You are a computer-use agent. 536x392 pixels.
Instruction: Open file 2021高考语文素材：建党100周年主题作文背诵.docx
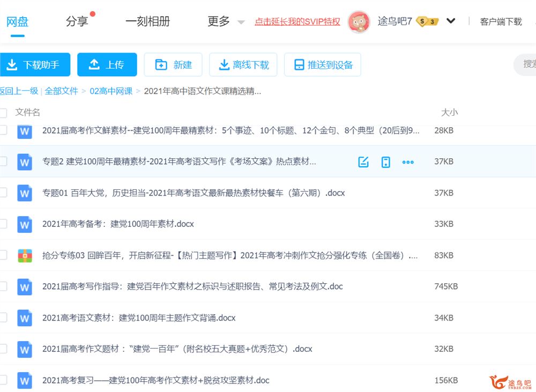pyautogui.click(x=139, y=318)
